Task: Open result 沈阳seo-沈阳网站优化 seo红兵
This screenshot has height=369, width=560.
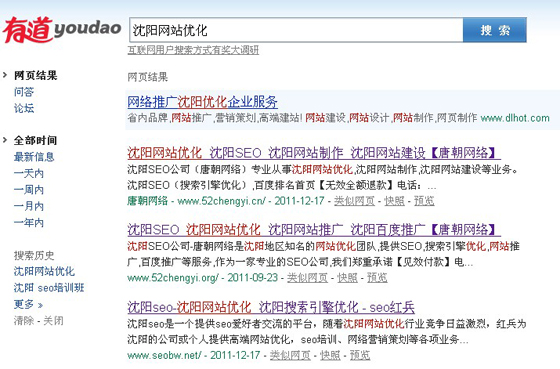Action: click(271, 307)
